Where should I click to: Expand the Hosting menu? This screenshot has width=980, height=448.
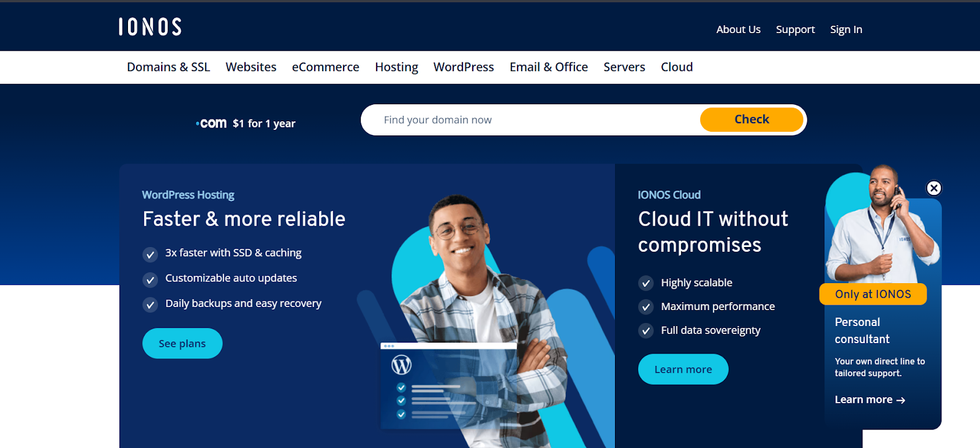(x=396, y=67)
